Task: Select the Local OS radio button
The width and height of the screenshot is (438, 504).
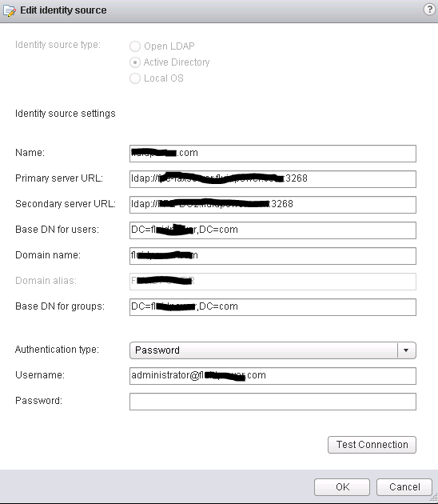Action: (135, 78)
